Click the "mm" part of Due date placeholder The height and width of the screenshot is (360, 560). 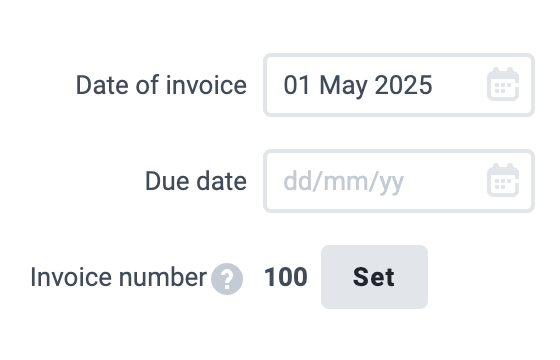coord(346,183)
